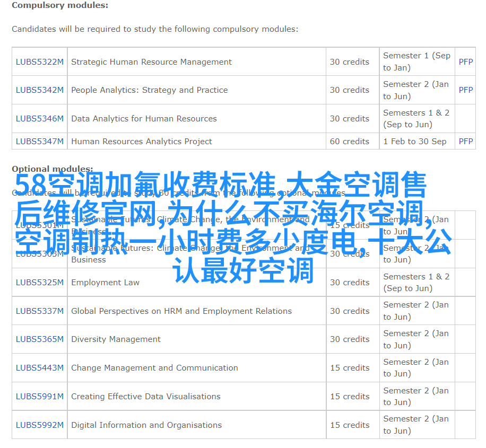
Task: Click 'Creating Effective Data Visualisations' title cell
Action: [146, 397]
